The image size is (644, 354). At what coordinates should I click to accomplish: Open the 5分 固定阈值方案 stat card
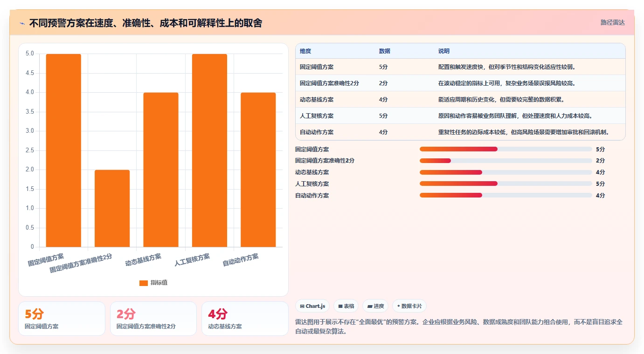coord(62,319)
